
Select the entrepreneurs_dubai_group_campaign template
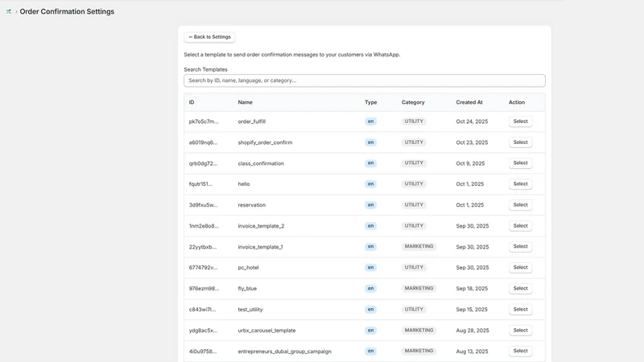click(x=520, y=351)
